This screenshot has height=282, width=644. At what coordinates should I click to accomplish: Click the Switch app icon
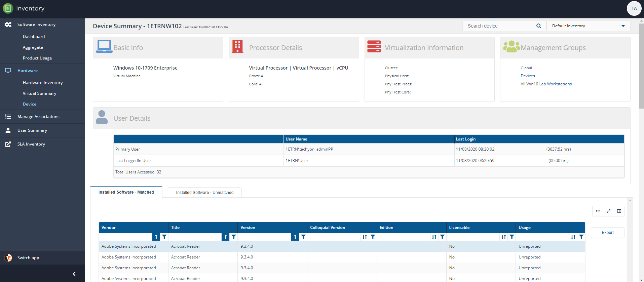coord(8,258)
